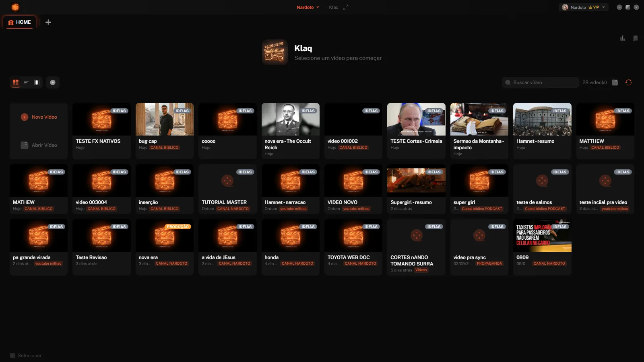Image resolution: width=644 pixels, height=362 pixels.
Task: Click the Klaq app logo in the title bar
Action: 15,7
